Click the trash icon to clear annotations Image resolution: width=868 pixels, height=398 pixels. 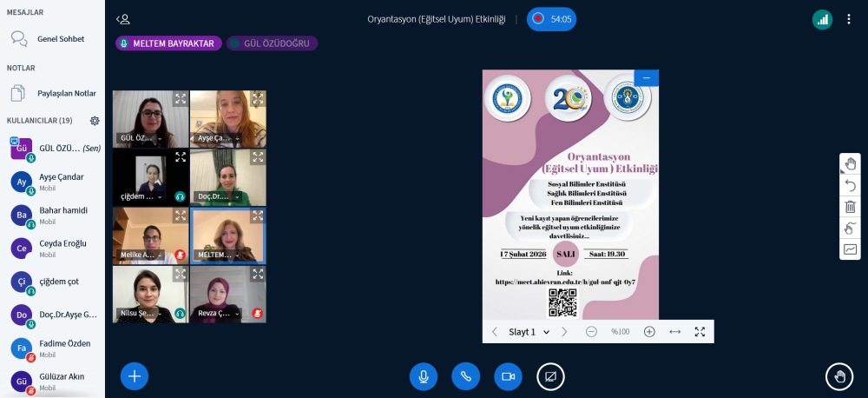click(x=850, y=207)
